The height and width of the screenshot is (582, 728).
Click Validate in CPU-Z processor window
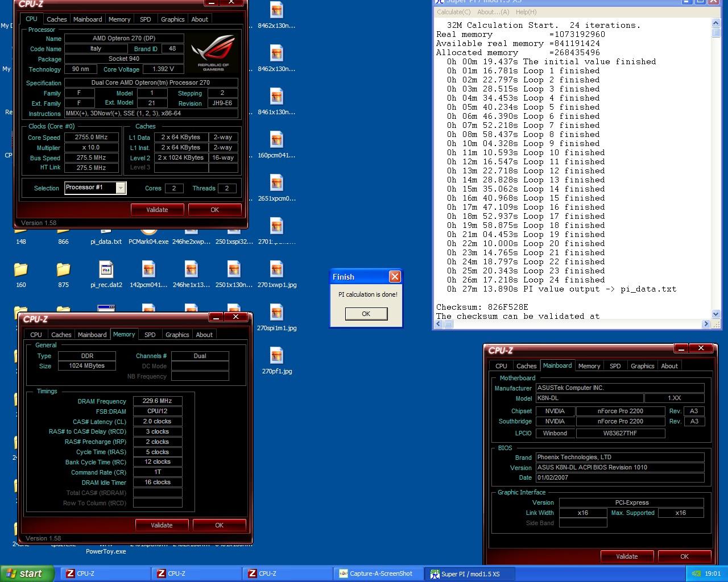click(157, 210)
